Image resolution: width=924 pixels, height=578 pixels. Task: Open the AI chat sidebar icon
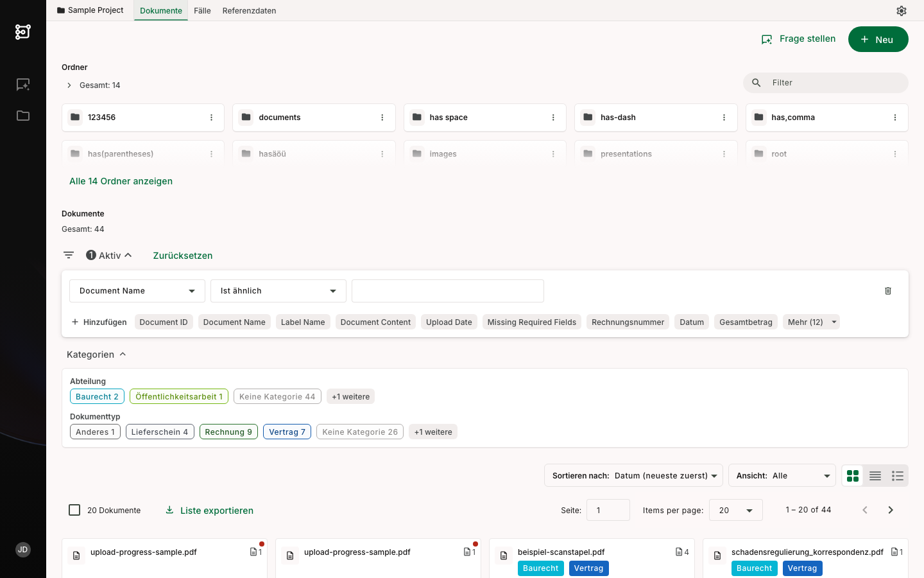23,85
